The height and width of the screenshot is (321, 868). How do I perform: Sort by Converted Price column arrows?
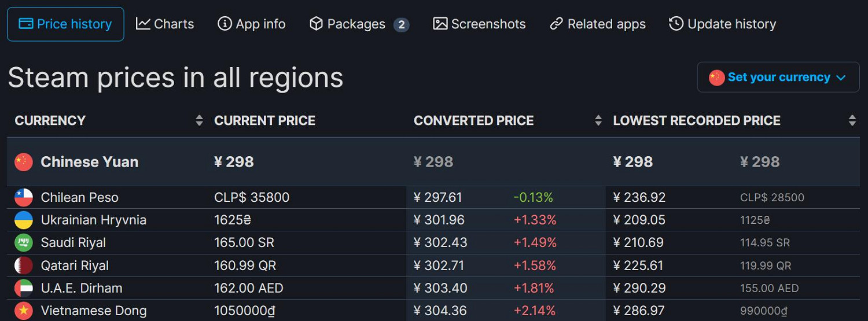click(598, 120)
